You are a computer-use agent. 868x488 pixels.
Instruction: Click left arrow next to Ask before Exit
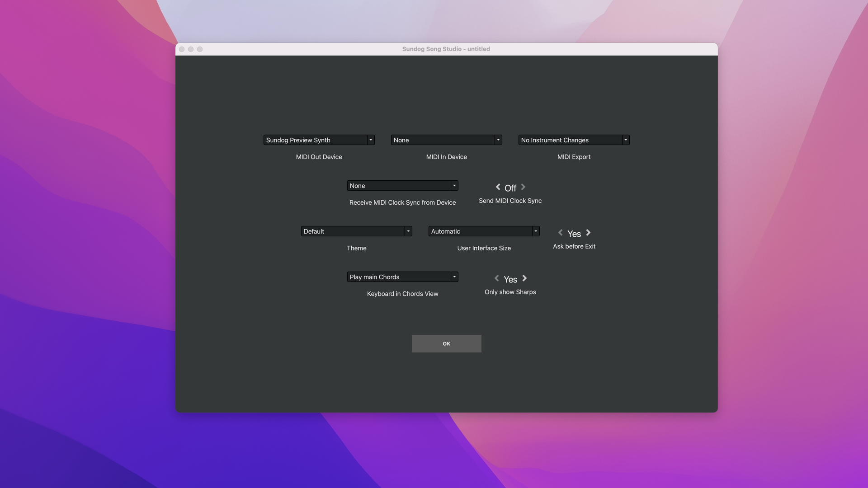560,233
